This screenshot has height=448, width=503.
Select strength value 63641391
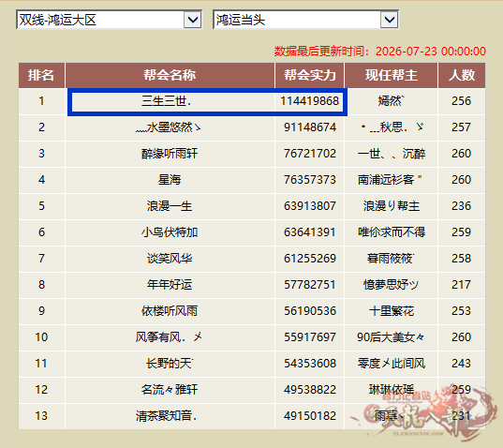(309, 232)
